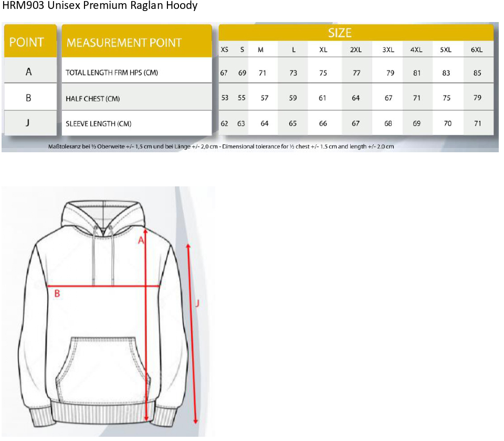This screenshot has width=504, height=441.
Task: Click the SLEEVE LENGTH (CM) row label
Action: tap(98, 124)
